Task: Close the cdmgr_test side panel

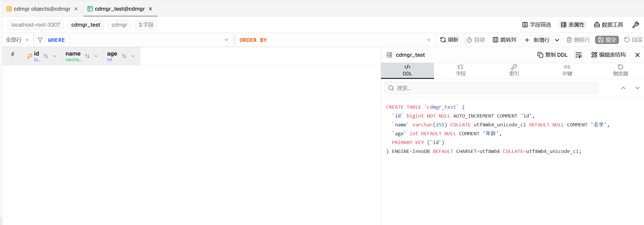Action: coord(638,55)
